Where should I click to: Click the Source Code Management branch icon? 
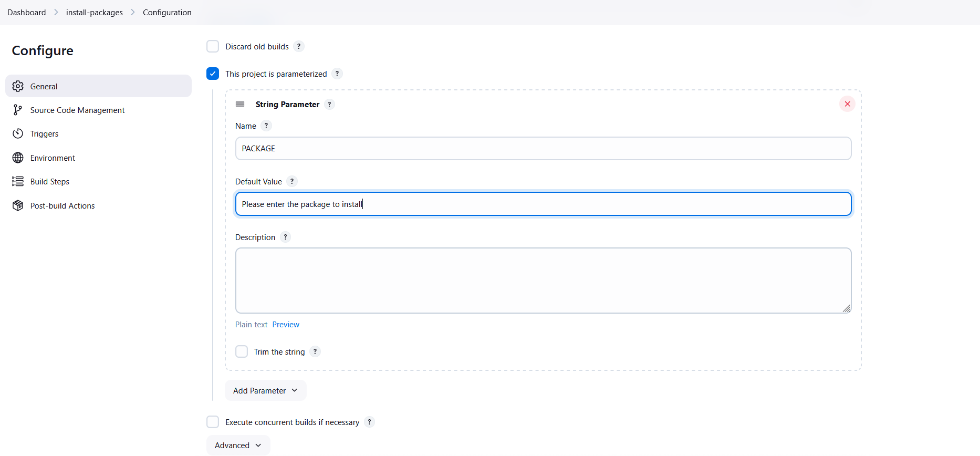18,110
